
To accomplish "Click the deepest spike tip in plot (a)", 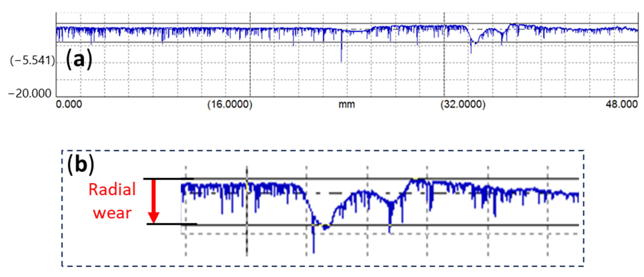I will click(341, 61).
